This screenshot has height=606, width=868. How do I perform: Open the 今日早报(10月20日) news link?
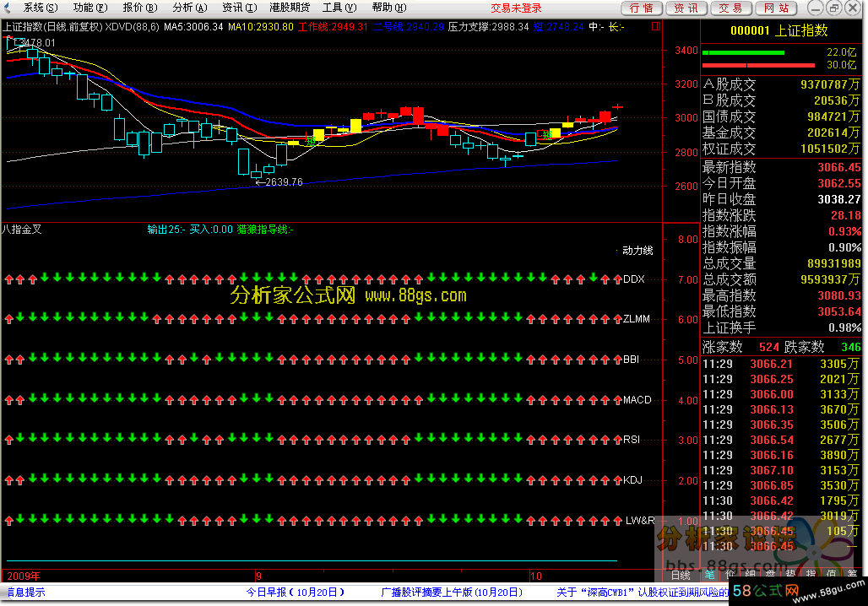point(296,592)
